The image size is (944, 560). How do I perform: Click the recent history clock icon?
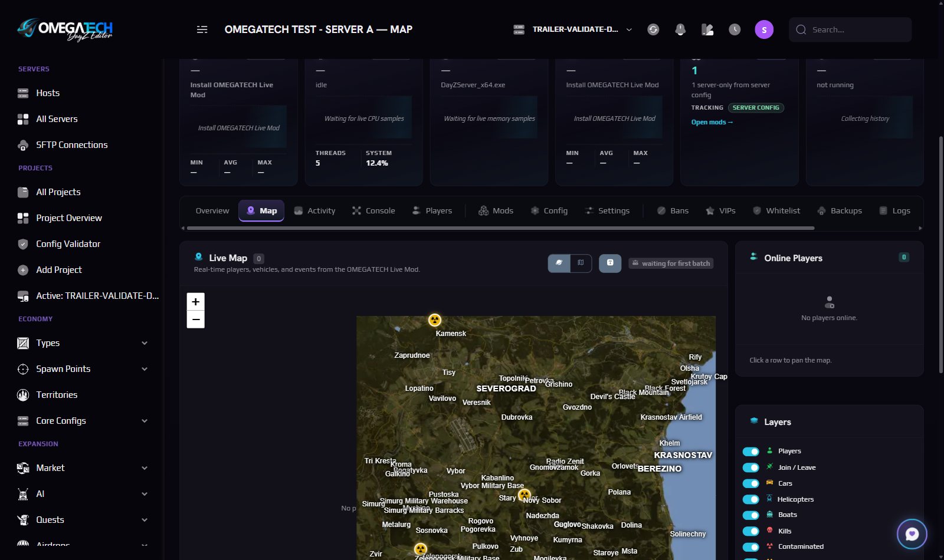click(x=735, y=29)
